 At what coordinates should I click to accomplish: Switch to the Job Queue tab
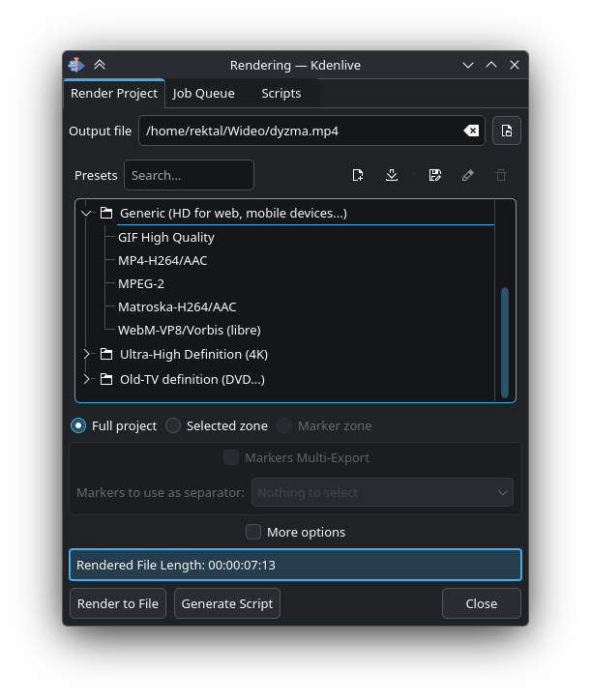[203, 94]
